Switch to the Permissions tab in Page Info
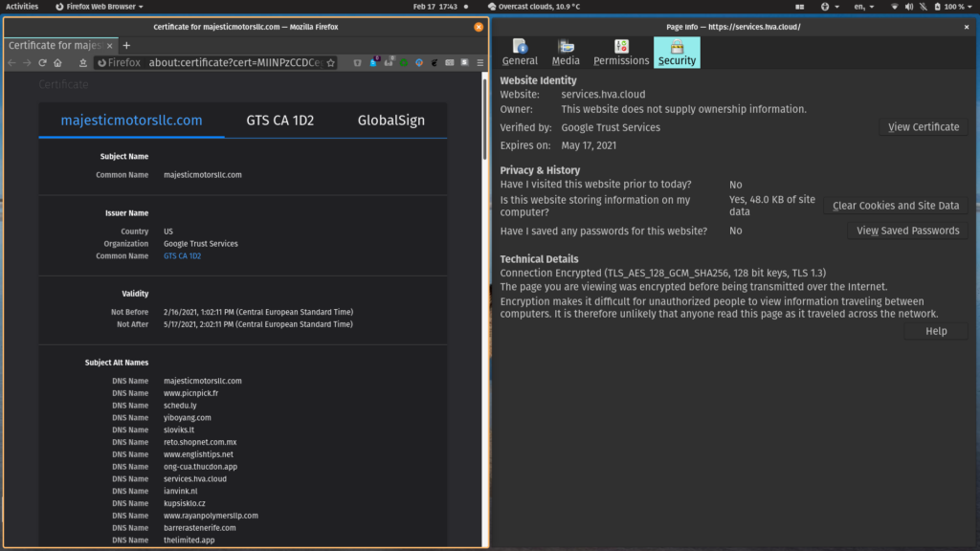980x551 pixels. tap(621, 53)
